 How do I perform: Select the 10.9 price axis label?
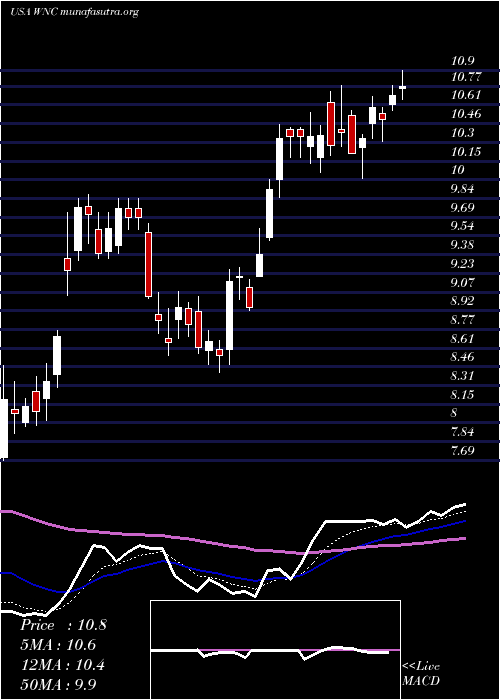tap(463, 60)
